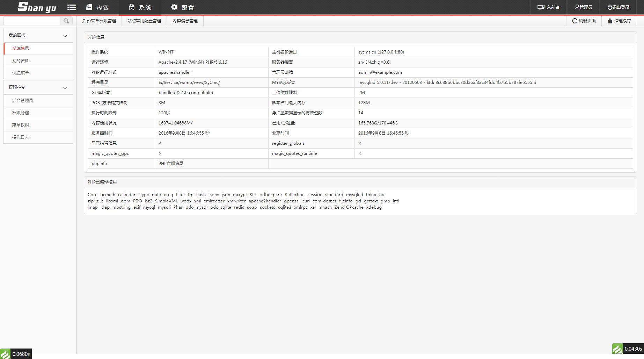Focus the sidebar search input field
The image size is (644, 359).
tap(32, 21)
